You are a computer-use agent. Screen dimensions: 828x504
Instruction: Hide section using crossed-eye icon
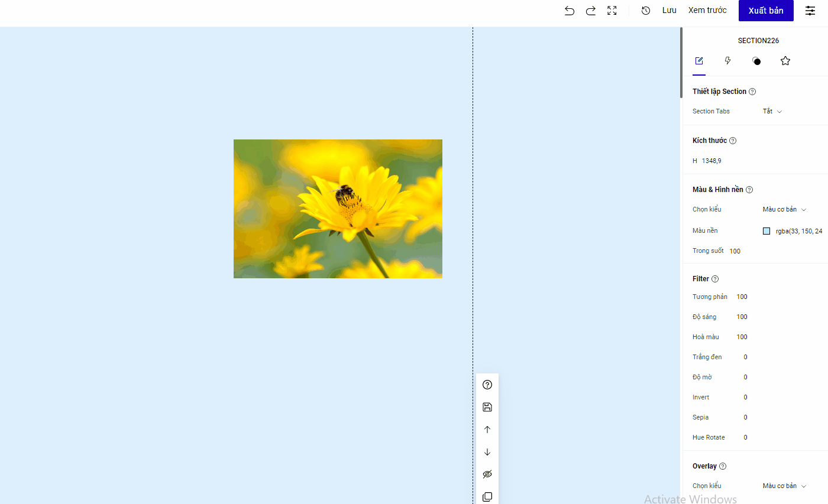pos(487,474)
